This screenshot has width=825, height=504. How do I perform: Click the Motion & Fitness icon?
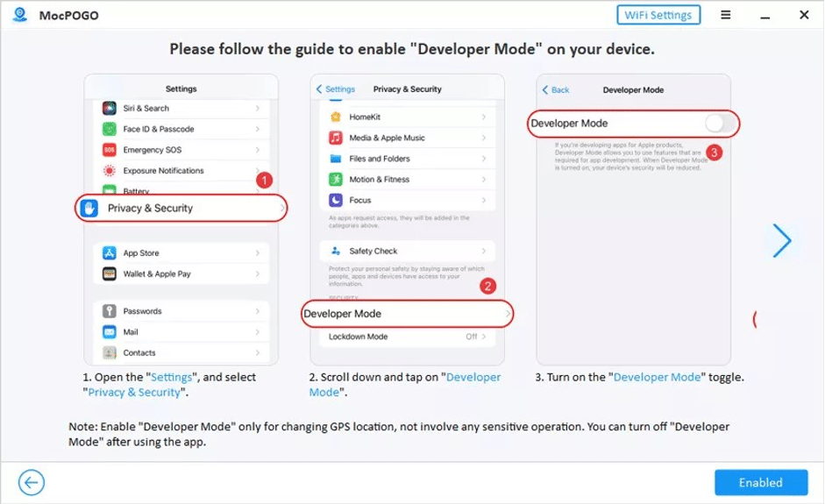click(335, 179)
